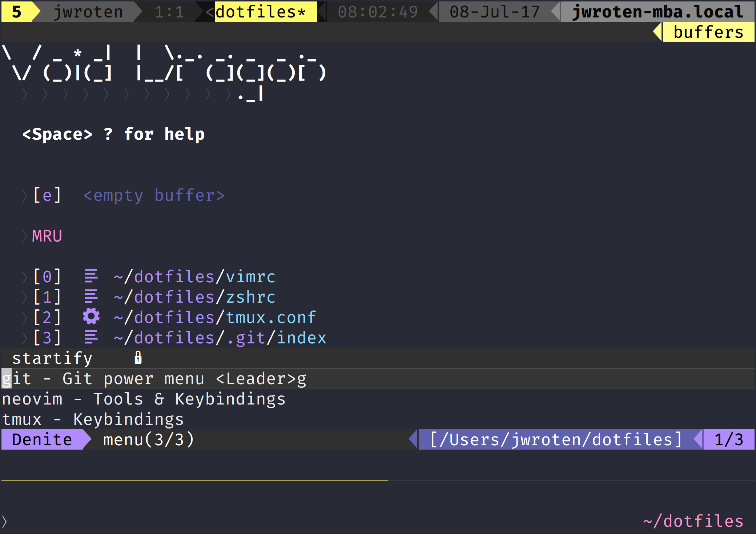
Task: Click the [e] empty buffer shortcut
Action: click(x=47, y=196)
